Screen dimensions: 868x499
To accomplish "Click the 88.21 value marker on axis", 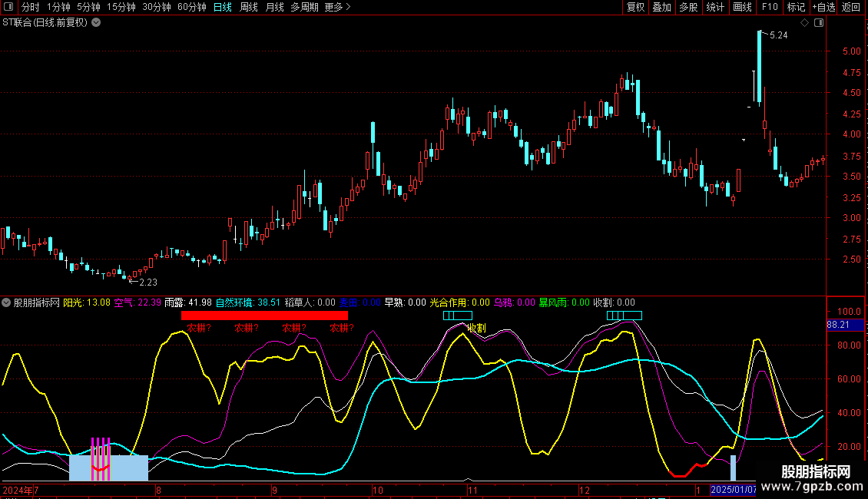I will pyautogui.click(x=845, y=325).
